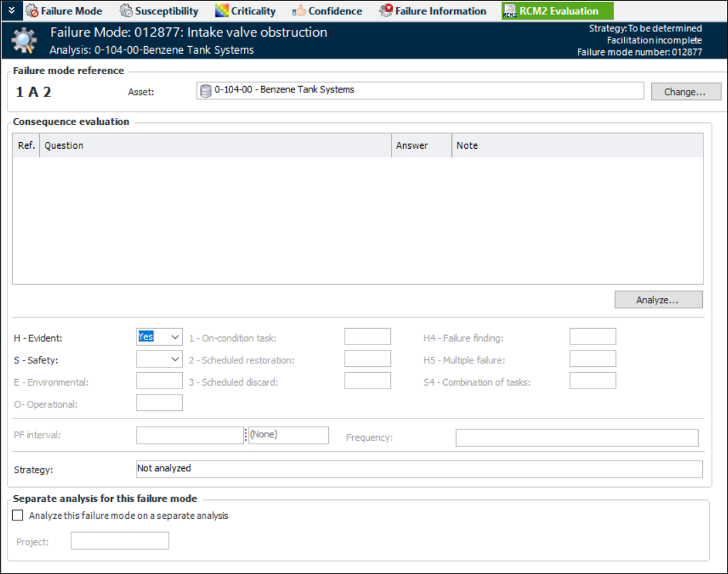Viewport: 728px width, 574px height.
Task: Click the Strategy text field
Action: (419, 469)
